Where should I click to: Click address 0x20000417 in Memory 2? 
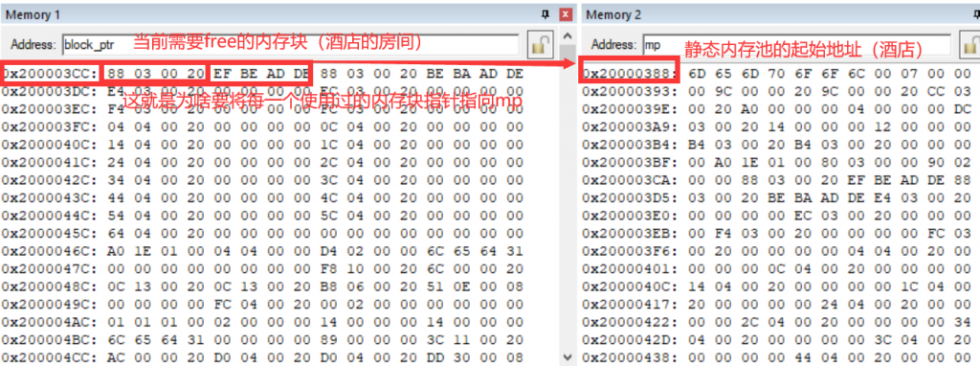630,305
